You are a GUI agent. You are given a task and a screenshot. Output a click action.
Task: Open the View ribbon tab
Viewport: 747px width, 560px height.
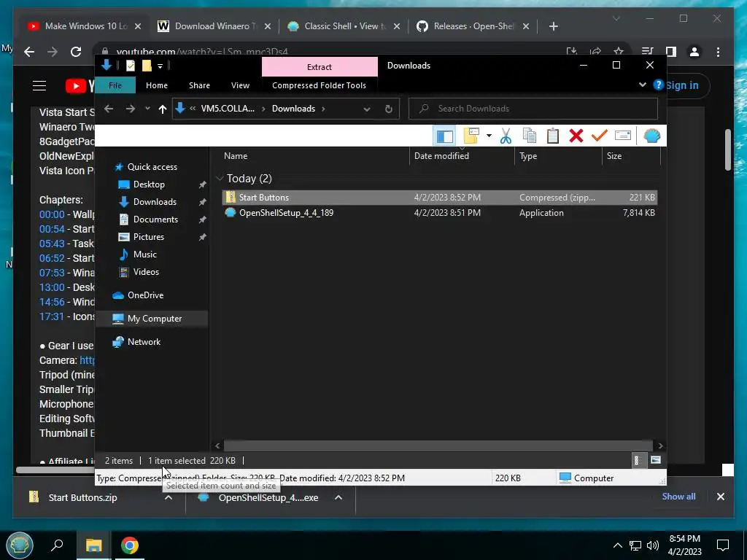pyautogui.click(x=240, y=85)
